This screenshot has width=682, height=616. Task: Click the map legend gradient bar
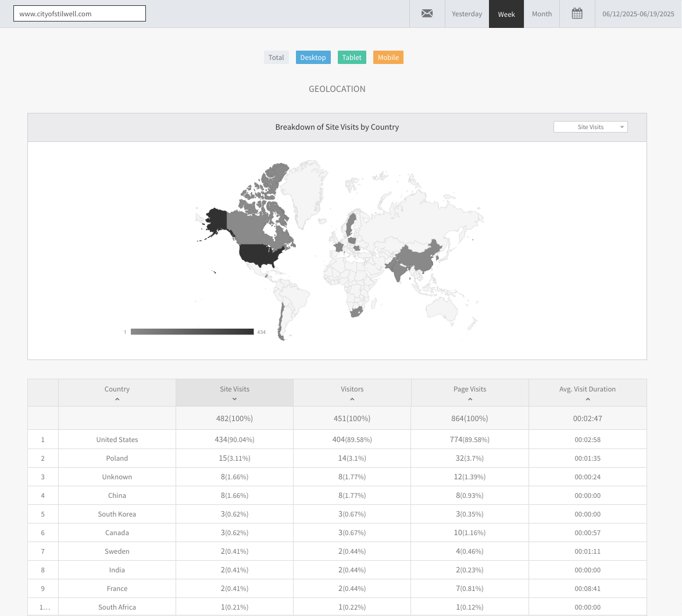tap(192, 332)
